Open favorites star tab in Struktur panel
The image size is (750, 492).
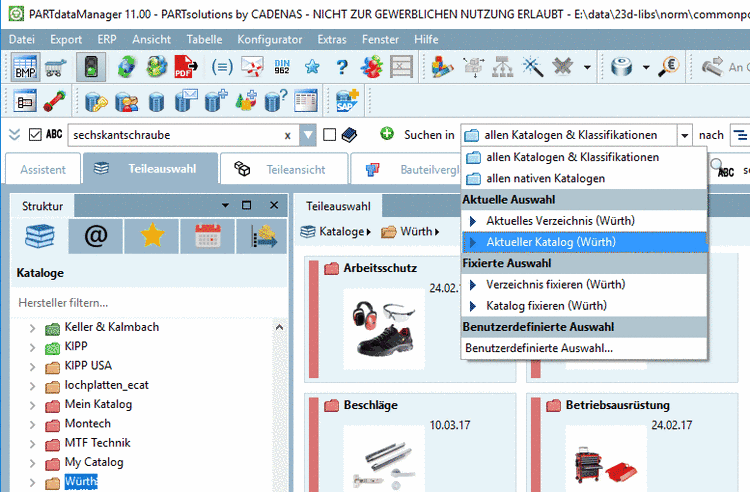(x=152, y=236)
